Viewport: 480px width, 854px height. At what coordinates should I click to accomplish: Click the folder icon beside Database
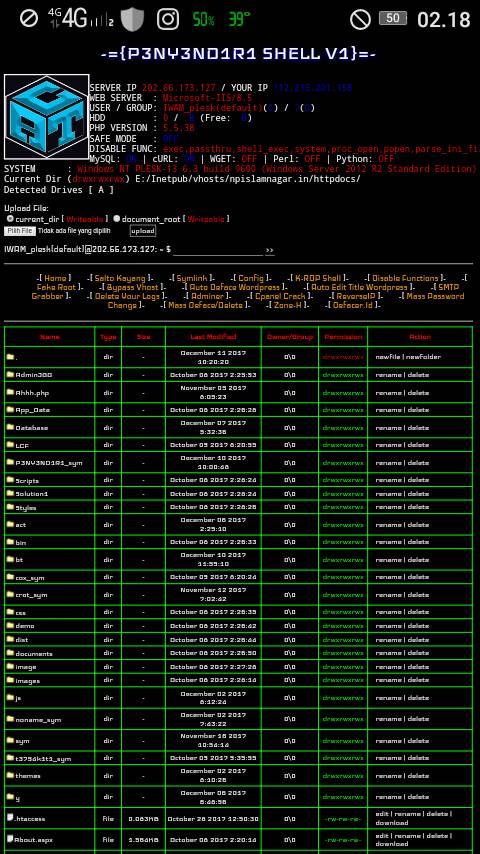pos(10,428)
